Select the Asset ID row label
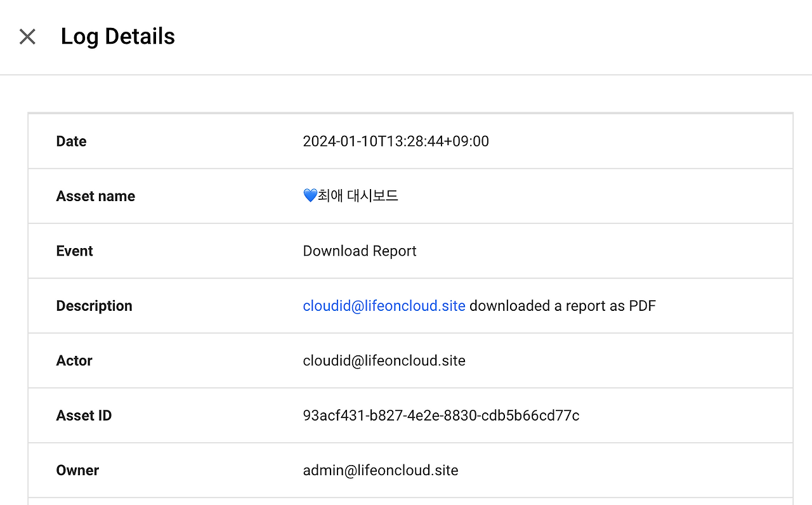Viewport: 812px width, 505px height. tap(84, 416)
